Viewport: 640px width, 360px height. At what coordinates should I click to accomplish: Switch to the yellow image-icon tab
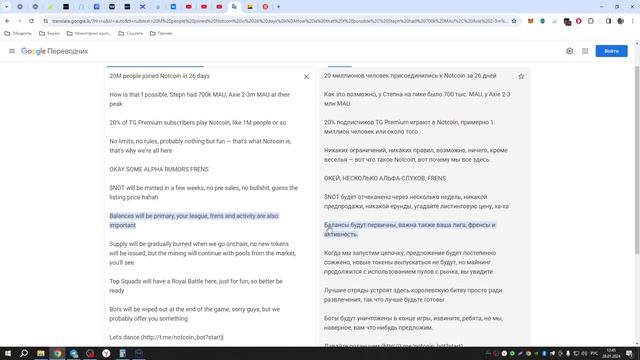pyautogui.click(x=250, y=7)
